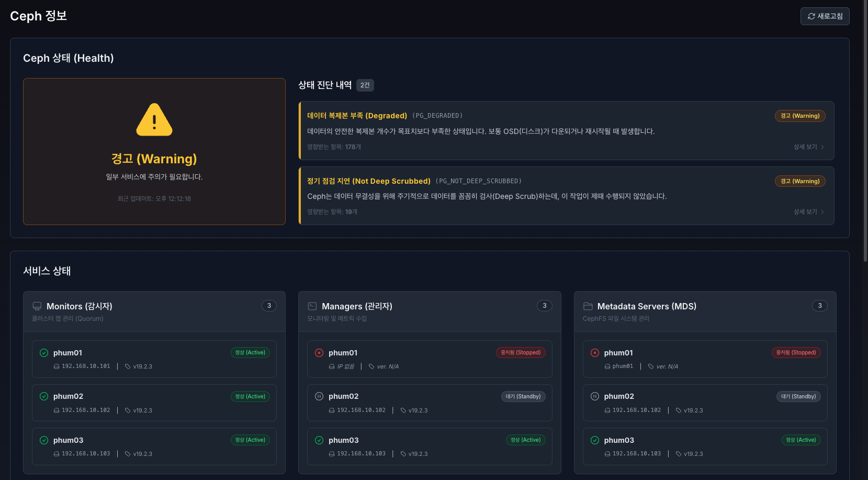The width and height of the screenshot is (868, 480).
Task: Click the 경고 (Warning) badge on the Not Deep Scrubbed alert
Action: pos(800,181)
